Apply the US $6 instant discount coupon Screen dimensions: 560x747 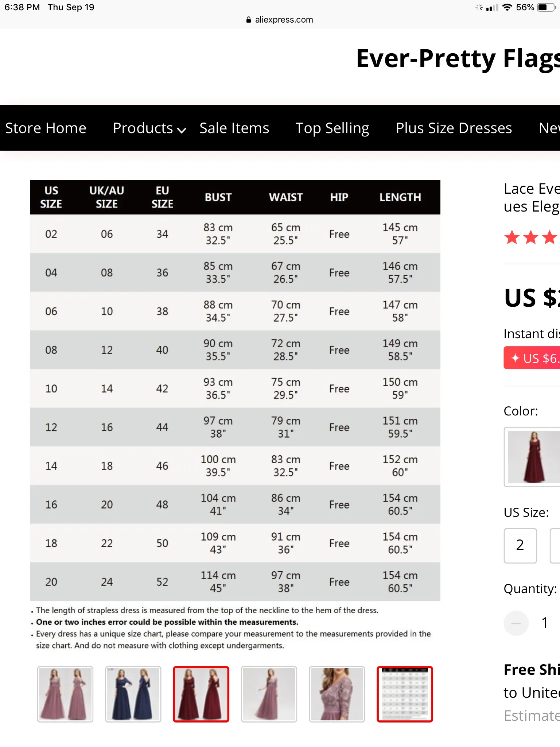point(532,358)
